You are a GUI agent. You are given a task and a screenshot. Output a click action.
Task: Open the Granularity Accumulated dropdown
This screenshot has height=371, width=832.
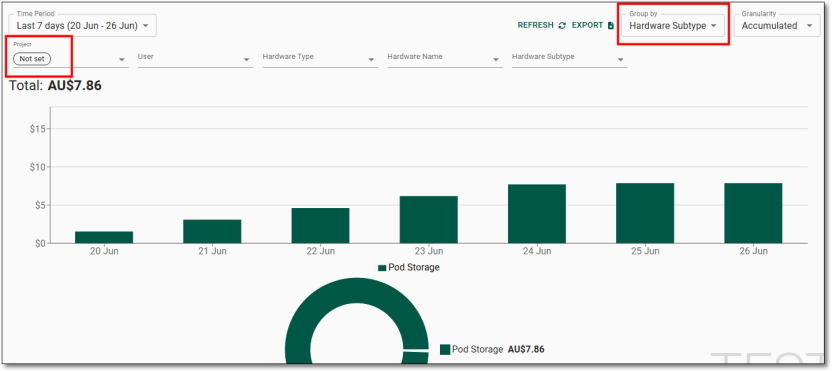(777, 25)
